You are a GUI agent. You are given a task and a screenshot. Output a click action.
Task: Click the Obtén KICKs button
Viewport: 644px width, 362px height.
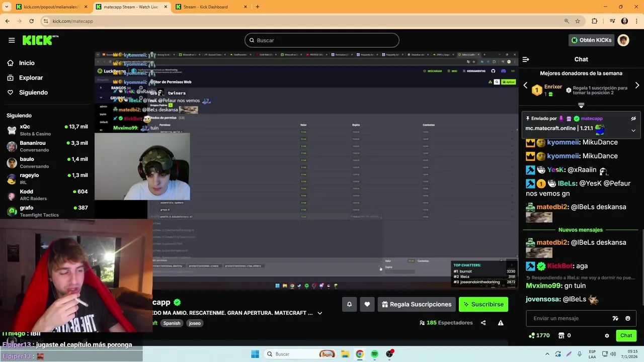click(592, 40)
